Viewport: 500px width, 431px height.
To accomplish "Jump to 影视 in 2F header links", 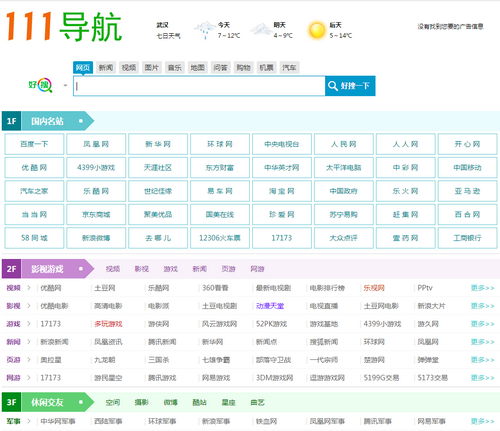I will (142, 269).
